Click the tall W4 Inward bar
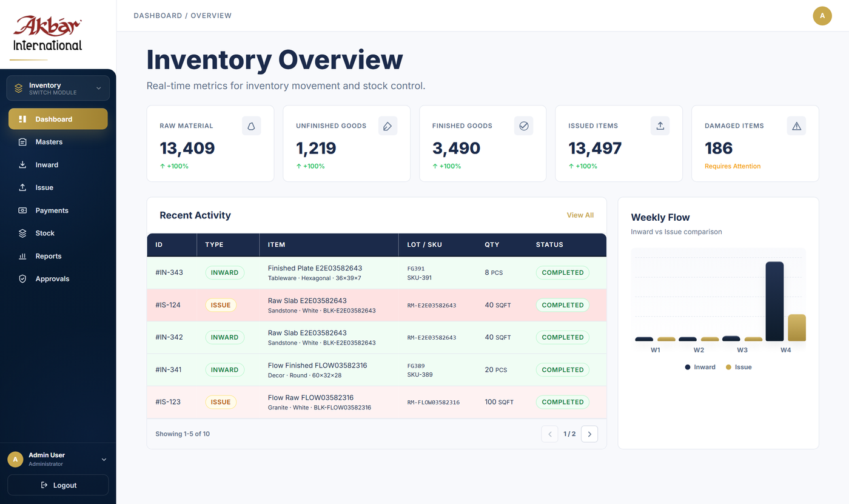Viewport: 849px width, 504px height. pyautogui.click(x=774, y=301)
